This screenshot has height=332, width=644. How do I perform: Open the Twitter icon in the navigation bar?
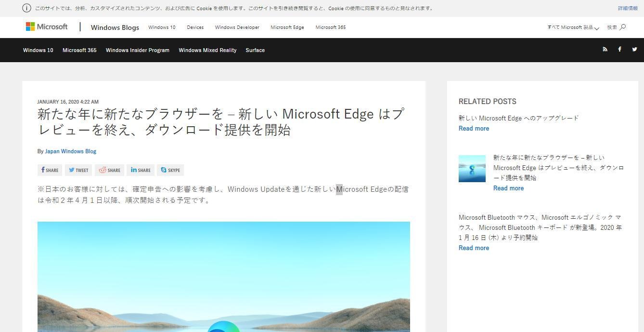pos(634,49)
